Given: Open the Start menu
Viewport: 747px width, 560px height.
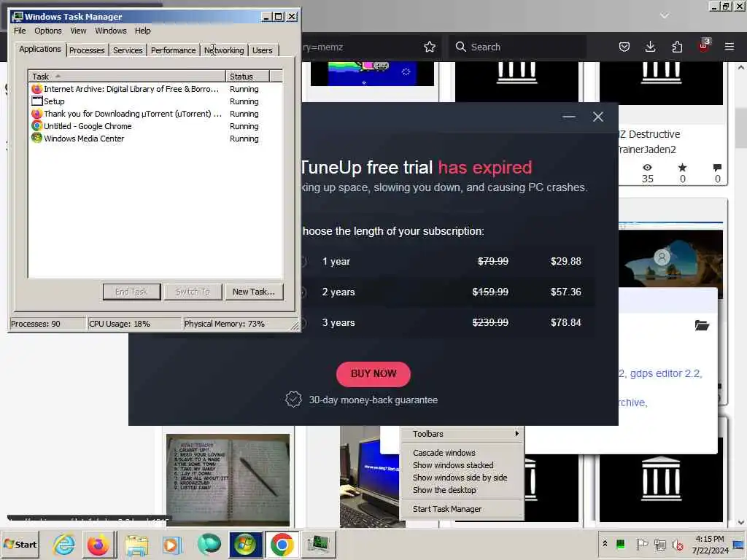Looking at the screenshot, I should tap(20, 544).
